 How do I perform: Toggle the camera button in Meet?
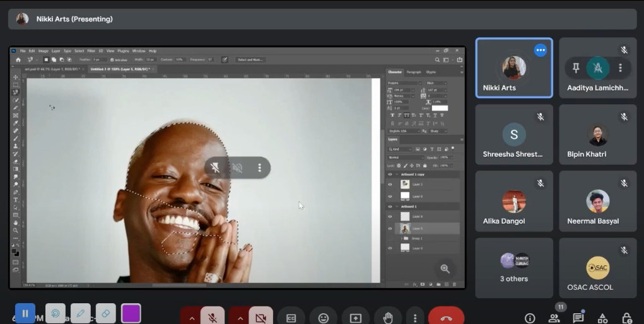[x=261, y=317]
